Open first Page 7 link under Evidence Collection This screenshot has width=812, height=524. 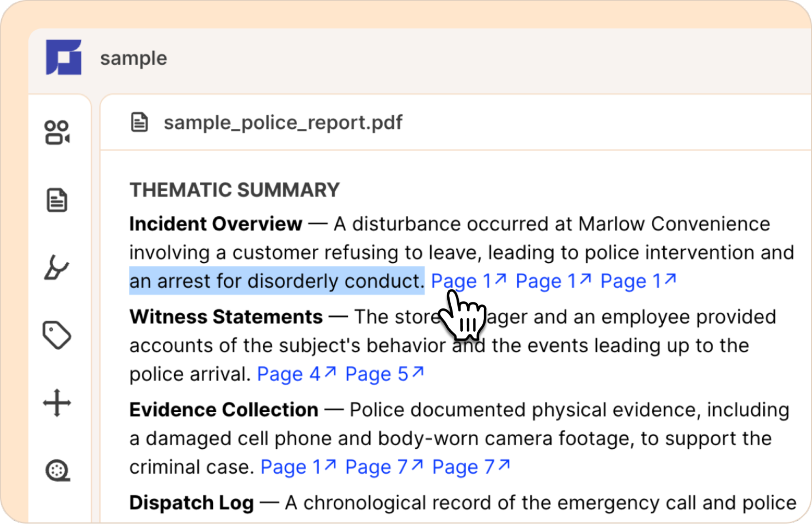[x=384, y=467]
